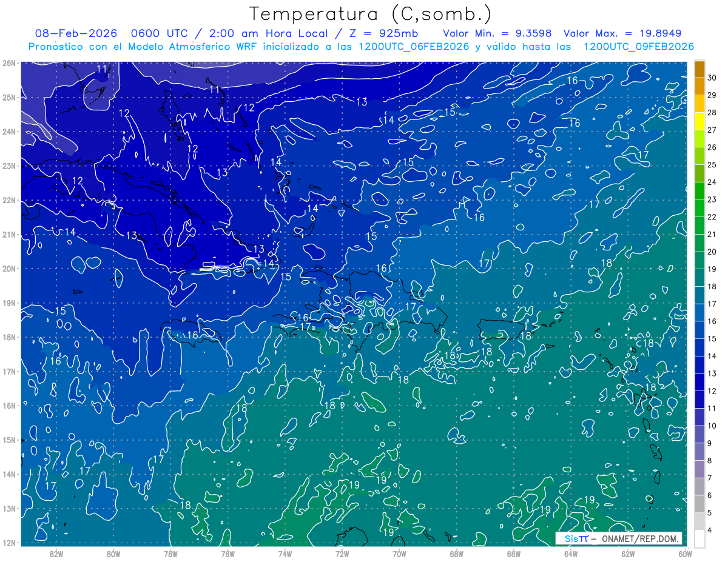Click the "70W" longitude axis label
This screenshot has width=728, height=562.
click(399, 554)
